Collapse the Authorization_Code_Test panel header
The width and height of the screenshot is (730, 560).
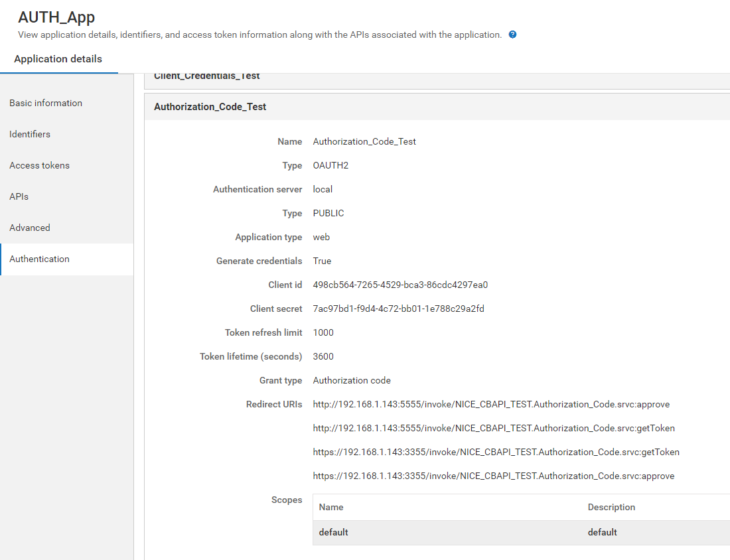pos(210,107)
